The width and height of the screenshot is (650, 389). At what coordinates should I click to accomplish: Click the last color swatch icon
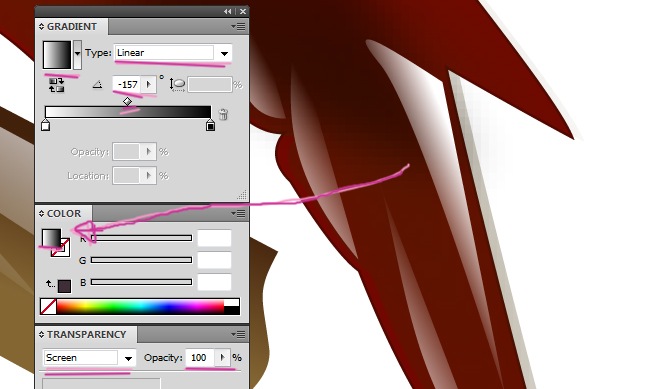pyautogui.click(x=64, y=286)
